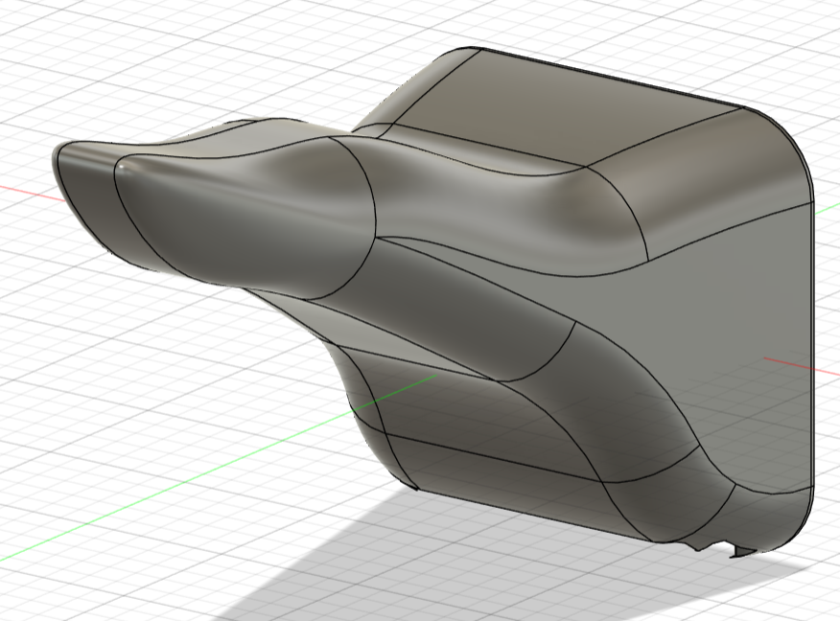Click the large flat side face of the block
The image size is (840, 621).
729,316
